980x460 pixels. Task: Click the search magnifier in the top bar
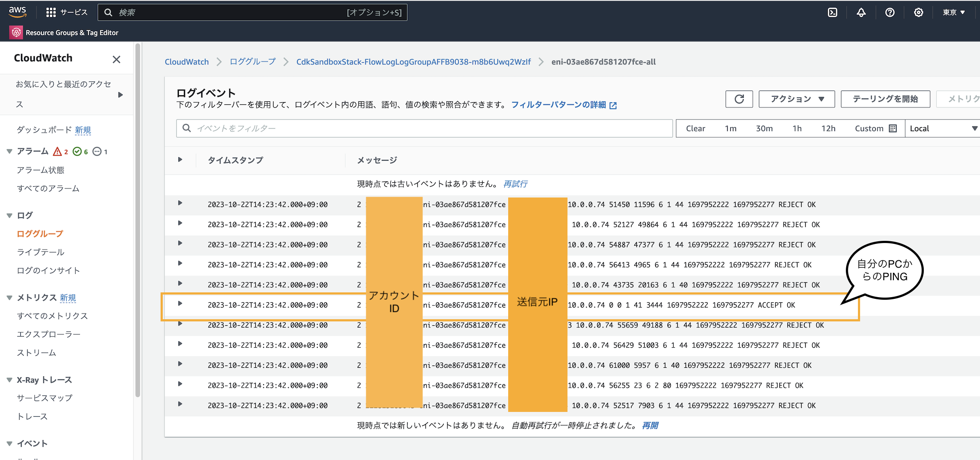108,13
